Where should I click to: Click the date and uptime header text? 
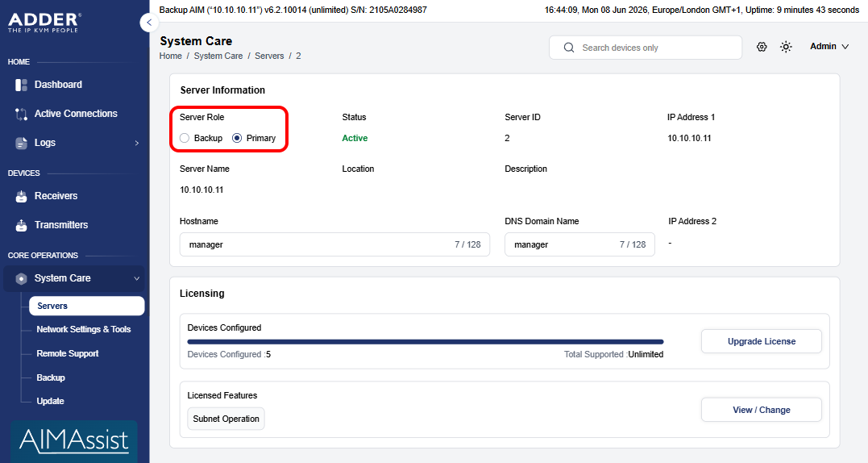[x=702, y=10]
